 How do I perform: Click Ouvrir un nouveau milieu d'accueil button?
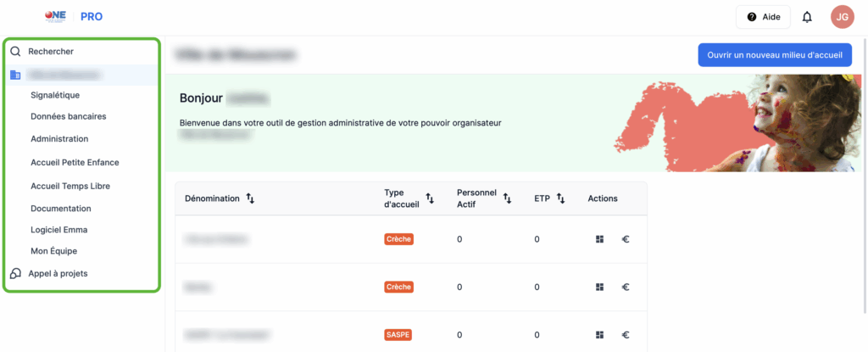point(775,55)
